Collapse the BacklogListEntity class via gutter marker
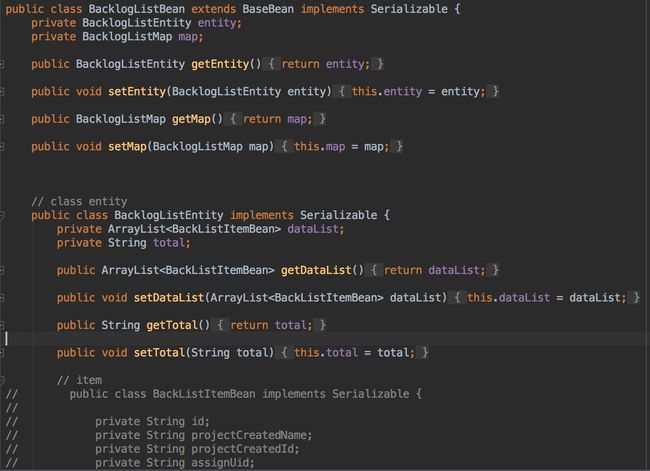The width and height of the screenshot is (650, 471). (x=2, y=216)
